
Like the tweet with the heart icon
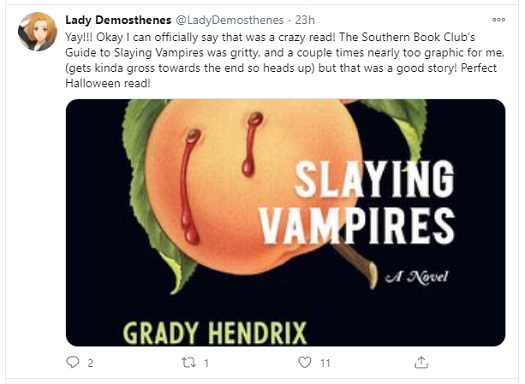click(305, 362)
